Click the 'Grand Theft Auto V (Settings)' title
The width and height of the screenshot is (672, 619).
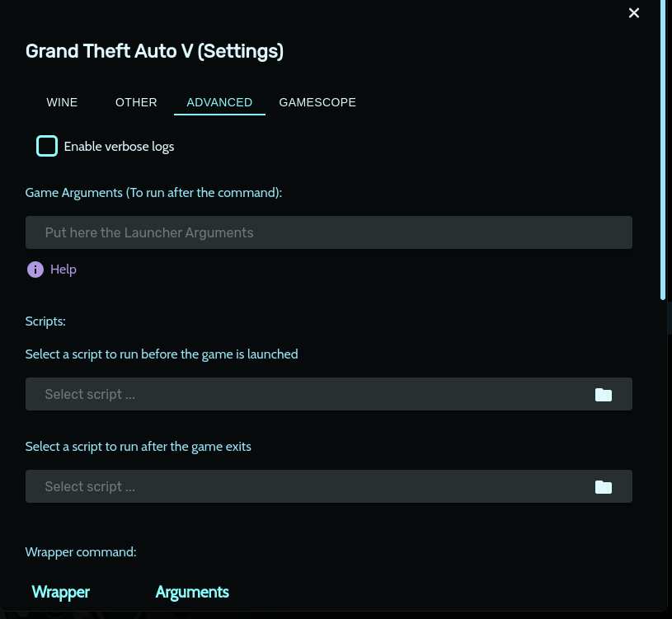154,51
